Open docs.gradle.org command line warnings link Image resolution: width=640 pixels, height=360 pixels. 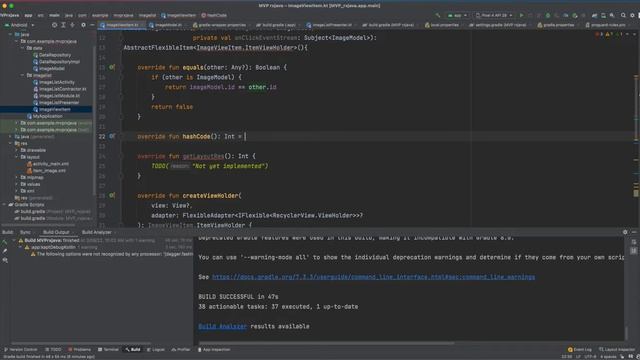pos(373,277)
